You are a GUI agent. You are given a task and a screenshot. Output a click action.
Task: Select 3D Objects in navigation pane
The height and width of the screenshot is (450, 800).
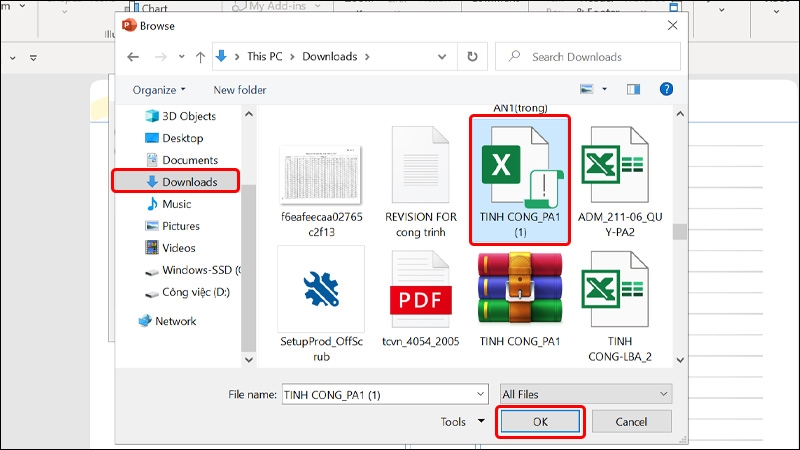(181, 116)
